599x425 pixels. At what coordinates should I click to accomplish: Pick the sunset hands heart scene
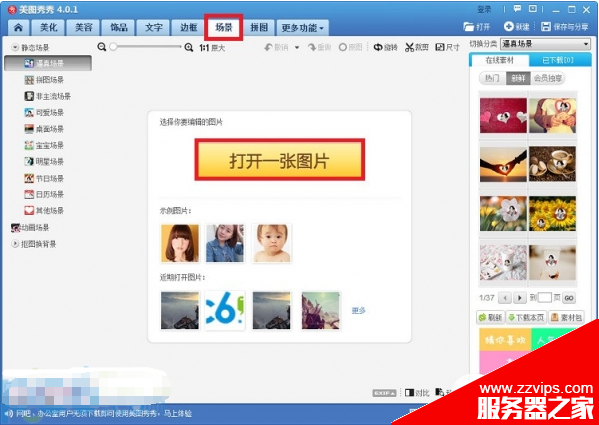tap(503, 165)
